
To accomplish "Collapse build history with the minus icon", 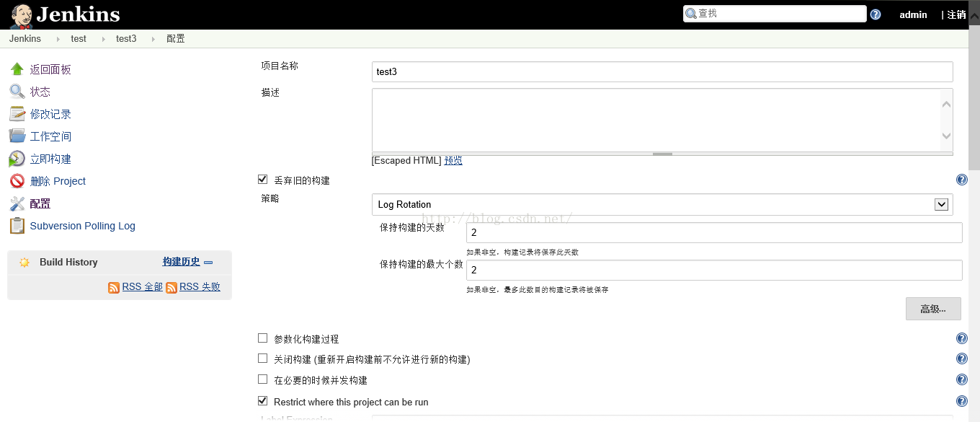I will point(208,263).
